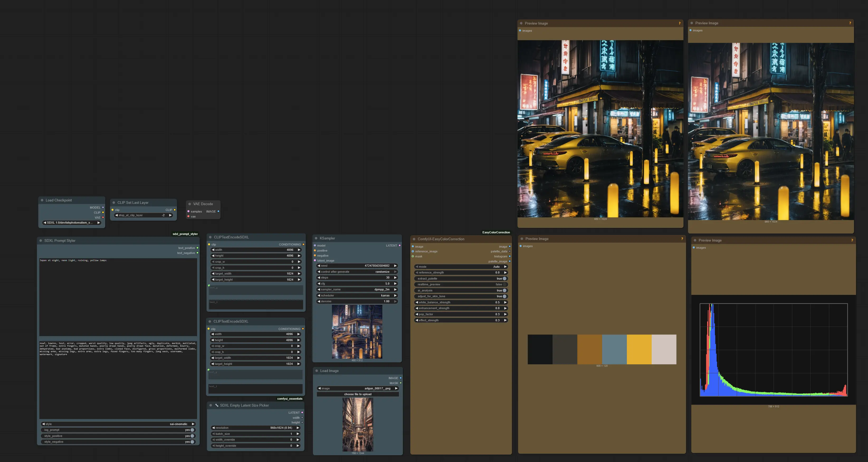This screenshot has height=462, width=868.
Task: Collapse the Load Checkpoint node using its title dot
Action: pos(42,200)
